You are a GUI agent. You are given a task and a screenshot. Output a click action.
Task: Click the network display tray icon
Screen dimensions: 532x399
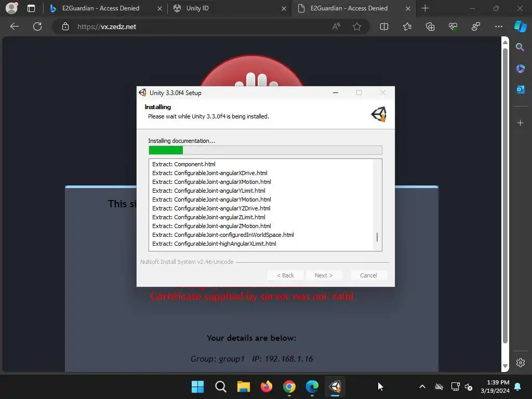(455, 387)
